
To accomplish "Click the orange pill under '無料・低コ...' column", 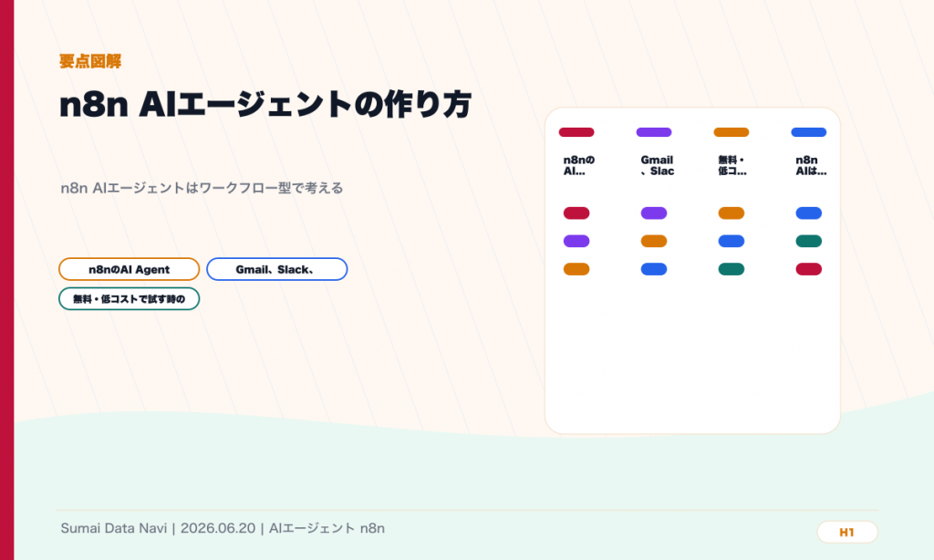I will [x=732, y=213].
